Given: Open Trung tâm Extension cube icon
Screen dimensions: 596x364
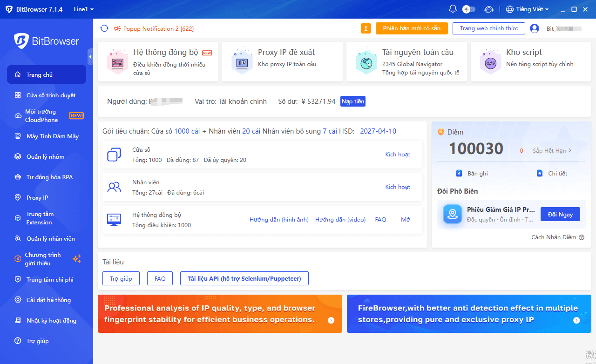Looking at the screenshot, I should click(18, 218).
